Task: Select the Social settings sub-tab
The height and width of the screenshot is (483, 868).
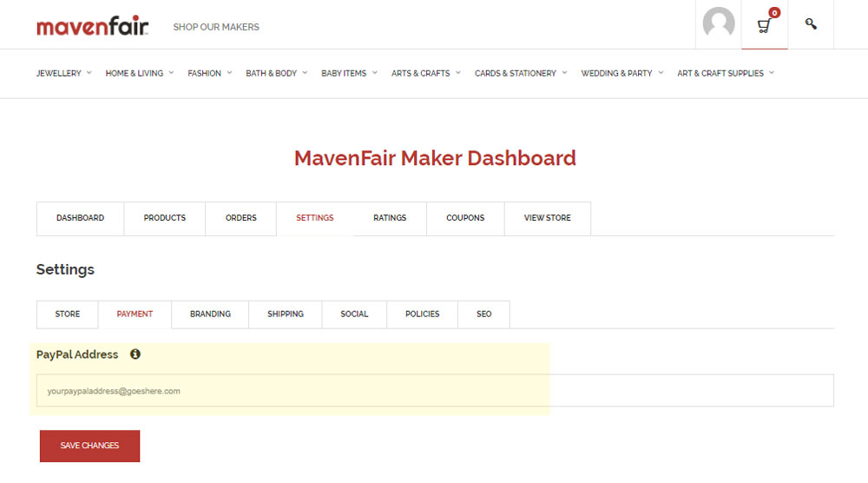Action: point(354,314)
